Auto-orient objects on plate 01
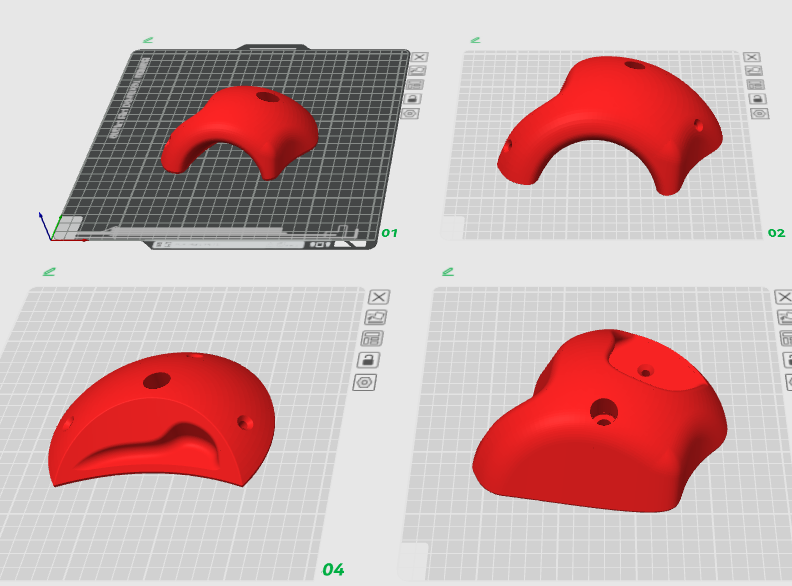The image size is (792, 586). (418, 70)
